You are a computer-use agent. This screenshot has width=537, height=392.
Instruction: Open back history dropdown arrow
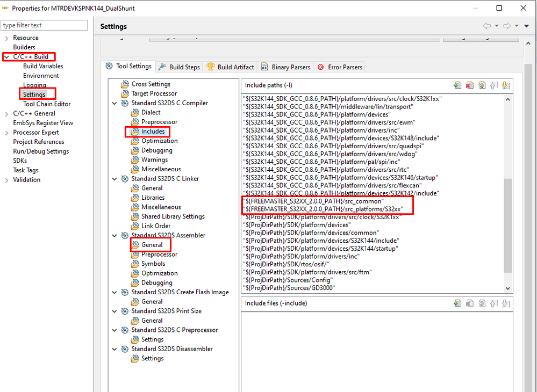tap(497, 26)
